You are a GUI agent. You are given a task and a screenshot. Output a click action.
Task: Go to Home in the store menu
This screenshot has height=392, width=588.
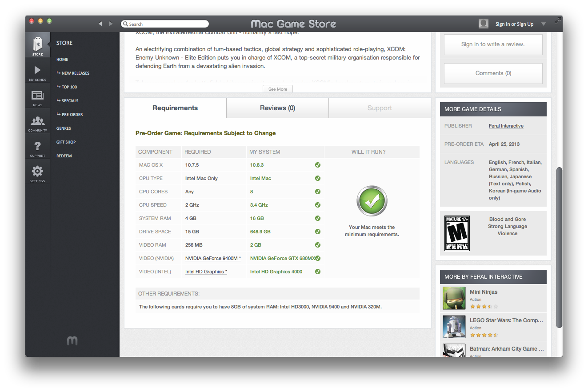pos(62,60)
